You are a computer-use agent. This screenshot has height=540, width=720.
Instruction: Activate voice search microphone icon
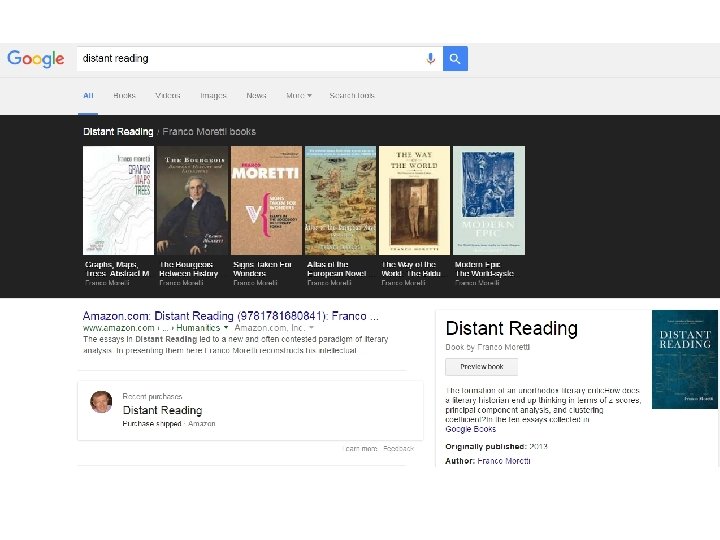(430, 58)
